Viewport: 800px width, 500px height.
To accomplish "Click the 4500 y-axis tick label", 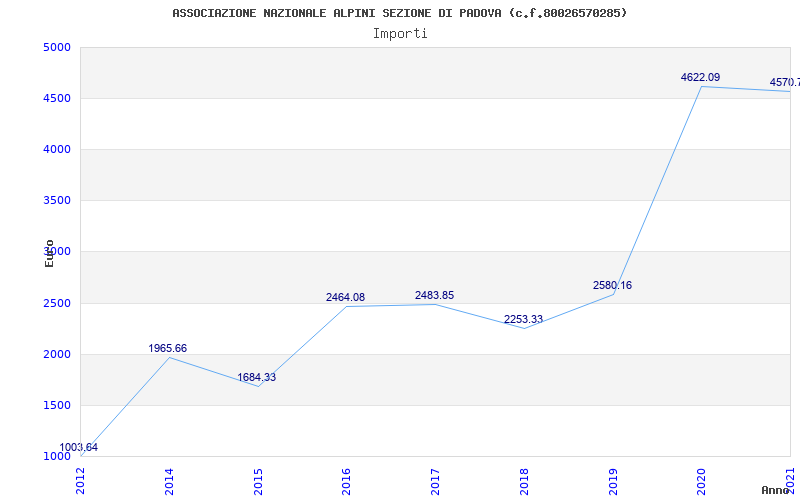I will (56, 98).
